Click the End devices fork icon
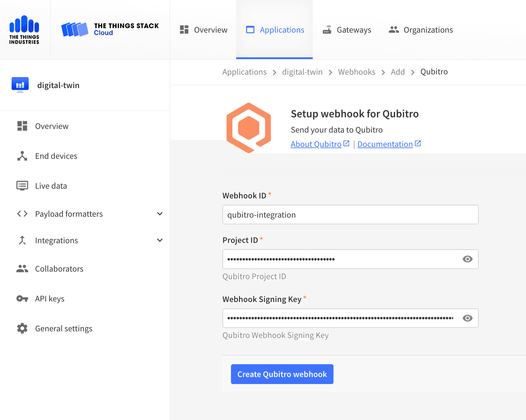Screen dimensions: 526x420 point(22,156)
